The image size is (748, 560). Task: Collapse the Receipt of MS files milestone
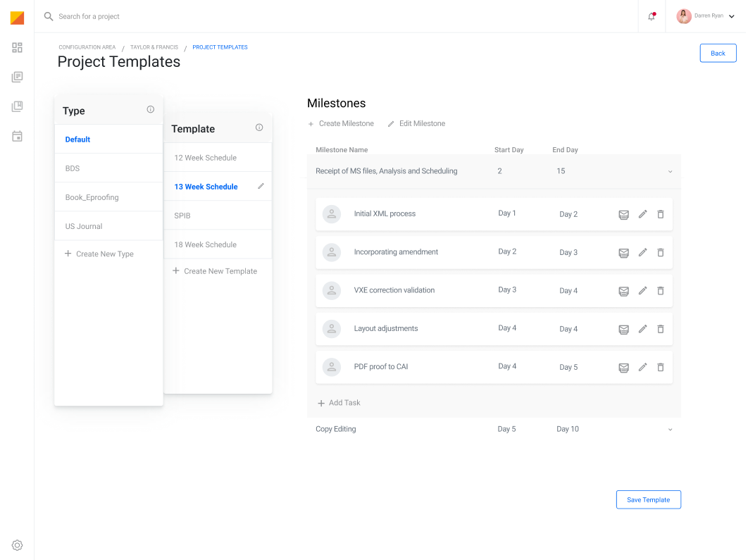tap(670, 171)
